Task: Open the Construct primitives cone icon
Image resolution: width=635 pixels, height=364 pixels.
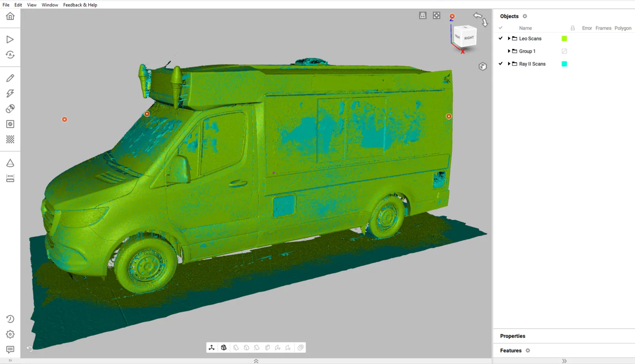Action: pos(10,163)
